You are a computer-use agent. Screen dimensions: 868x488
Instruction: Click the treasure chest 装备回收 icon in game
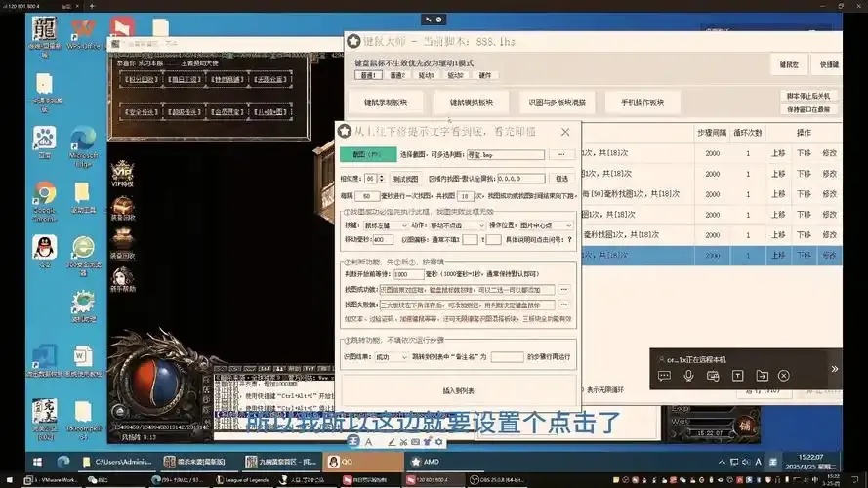point(122,209)
